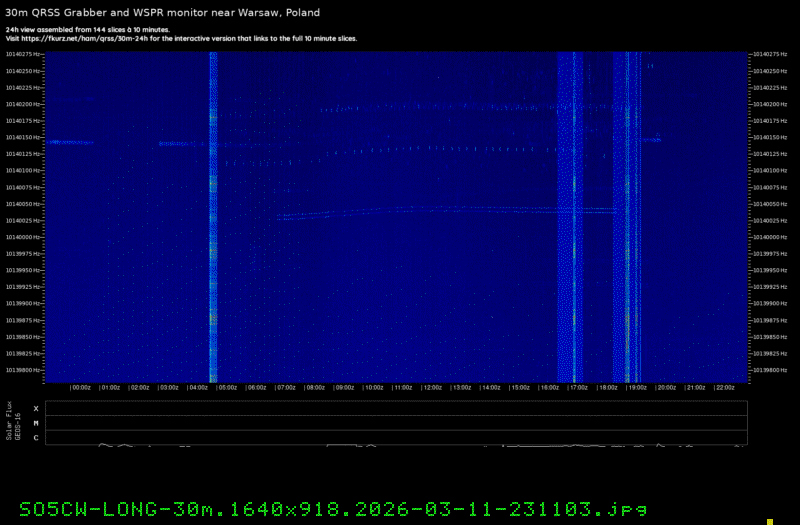Click the M class row label in solar flux
Screen dimensions: 800x525
(36, 423)
